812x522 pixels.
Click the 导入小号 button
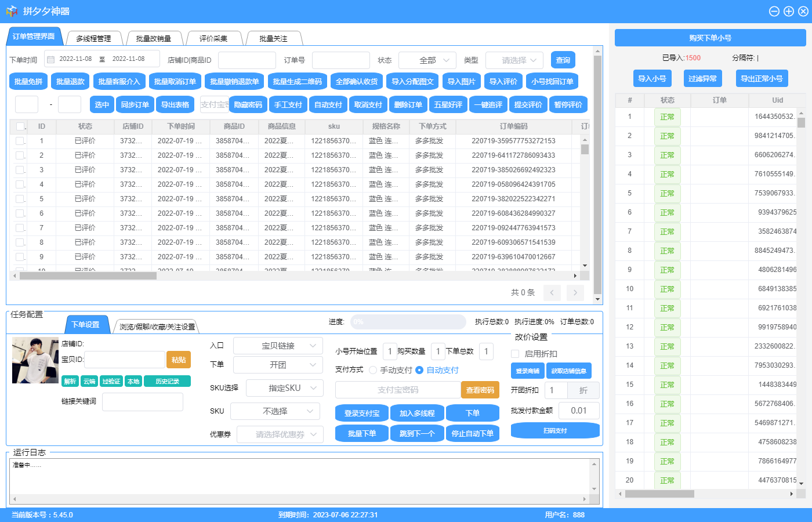(652, 78)
